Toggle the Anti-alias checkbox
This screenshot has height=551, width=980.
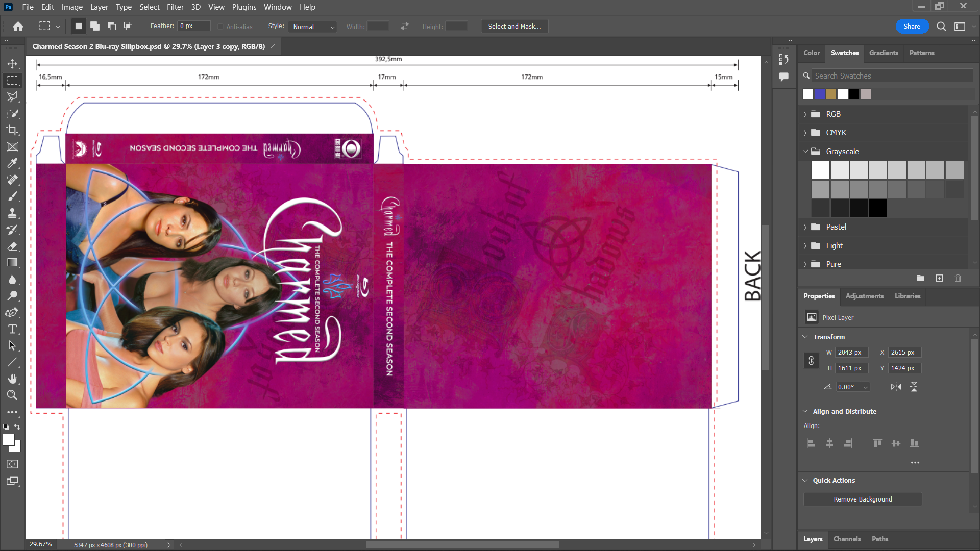pos(220,27)
